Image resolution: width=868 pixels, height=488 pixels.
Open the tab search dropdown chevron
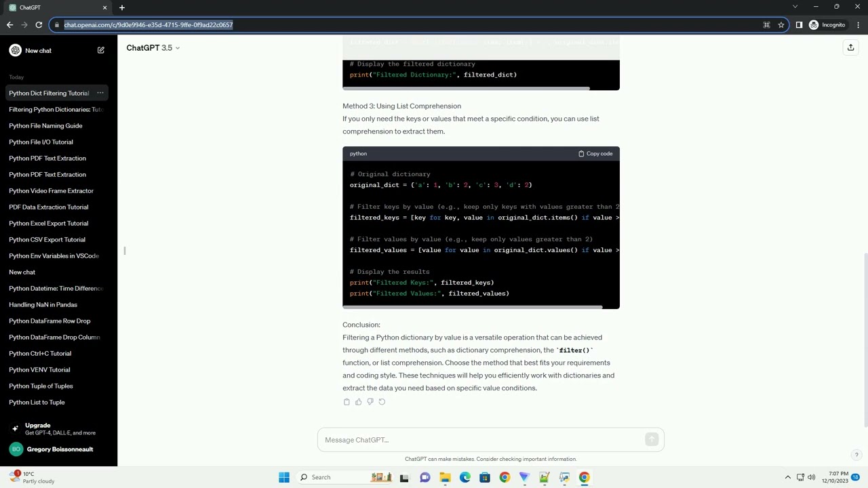(x=795, y=7)
